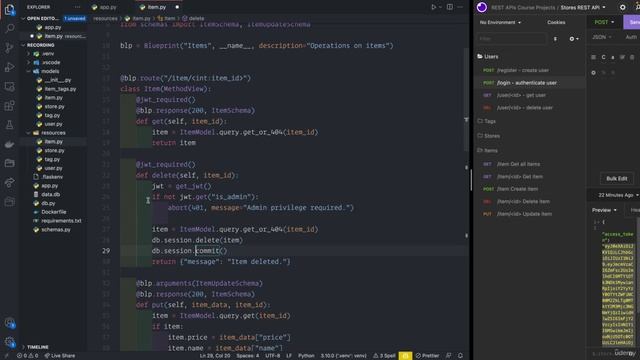Click the Python language mode indicator
This screenshot has width=640, height=360.
point(306,356)
